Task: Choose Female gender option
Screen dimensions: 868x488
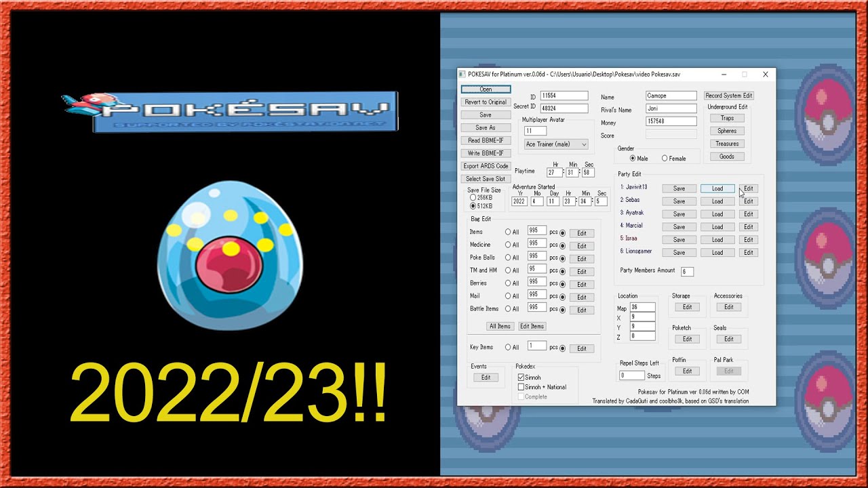Action: tap(665, 159)
